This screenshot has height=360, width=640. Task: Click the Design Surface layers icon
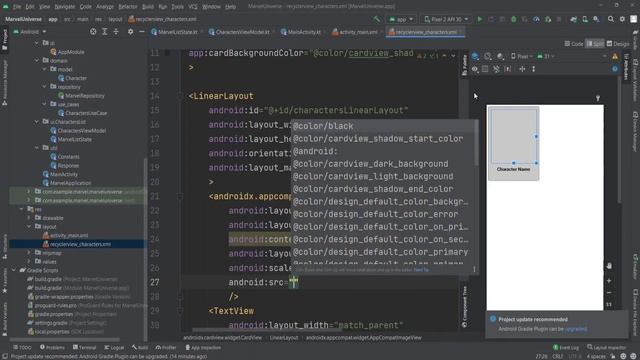pyautogui.click(x=475, y=56)
